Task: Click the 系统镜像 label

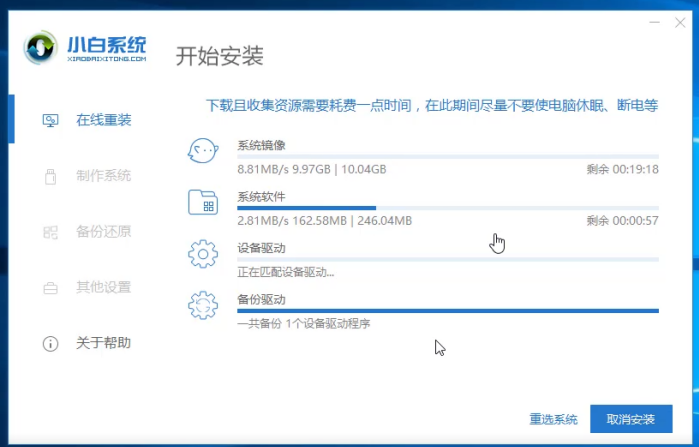Action: (261, 145)
